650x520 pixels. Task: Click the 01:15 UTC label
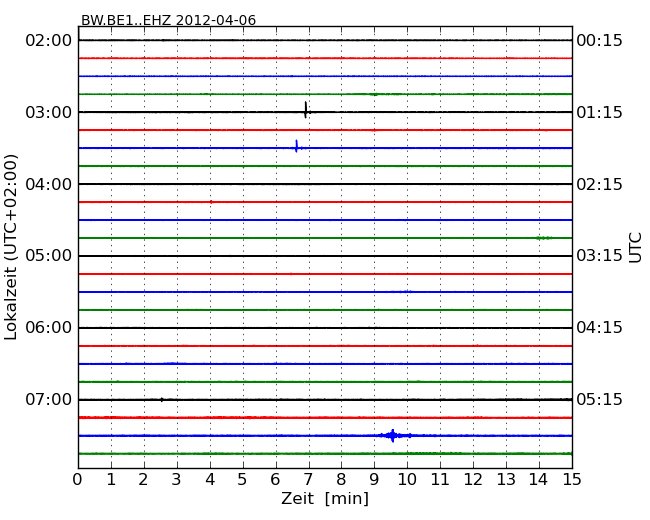pos(599,112)
